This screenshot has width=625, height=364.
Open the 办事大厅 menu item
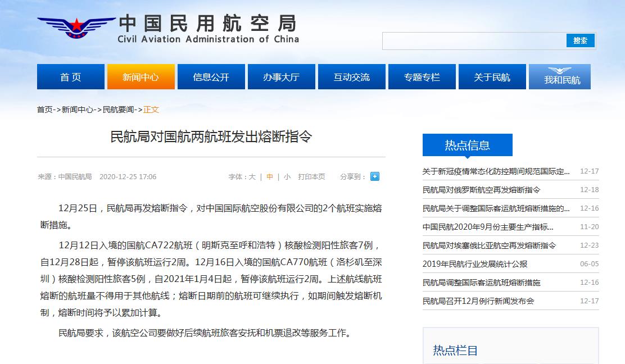[x=282, y=77]
